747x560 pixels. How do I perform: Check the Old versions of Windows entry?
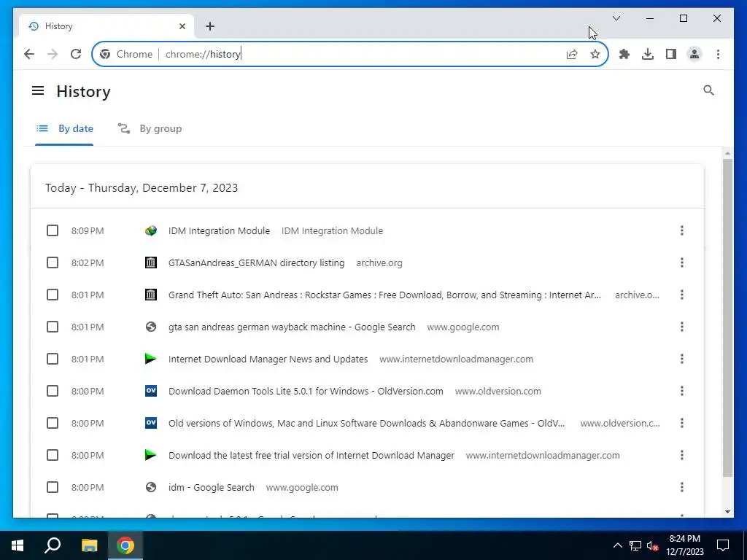[53, 423]
